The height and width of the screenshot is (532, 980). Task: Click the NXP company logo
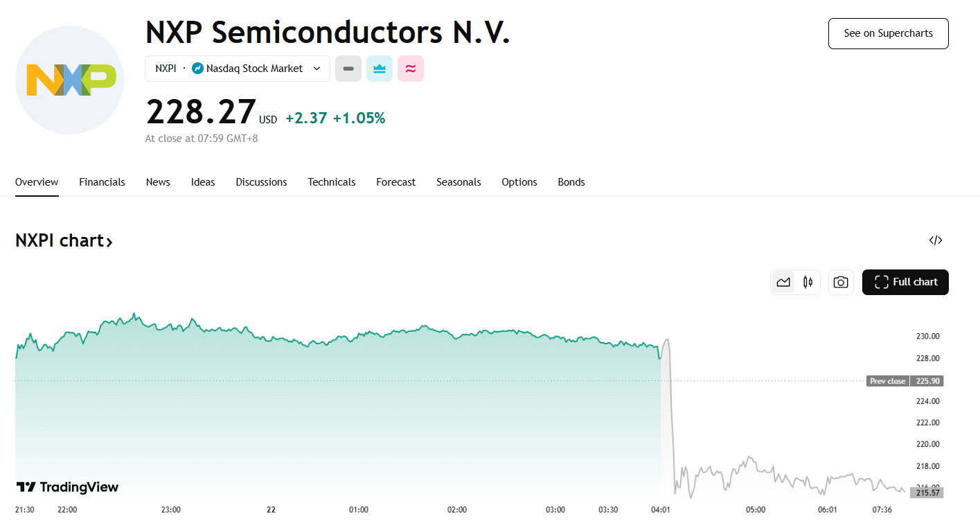click(x=70, y=80)
